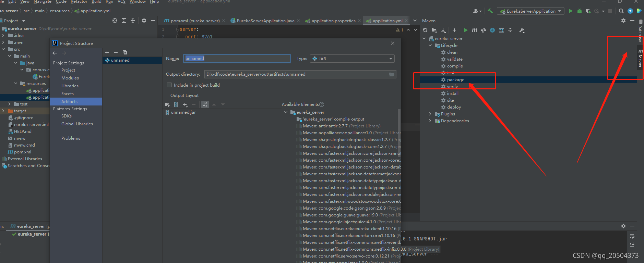Open Execute Maven Goal dialog
This screenshot has width=644, height=263.
pyautogui.click(x=475, y=30)
